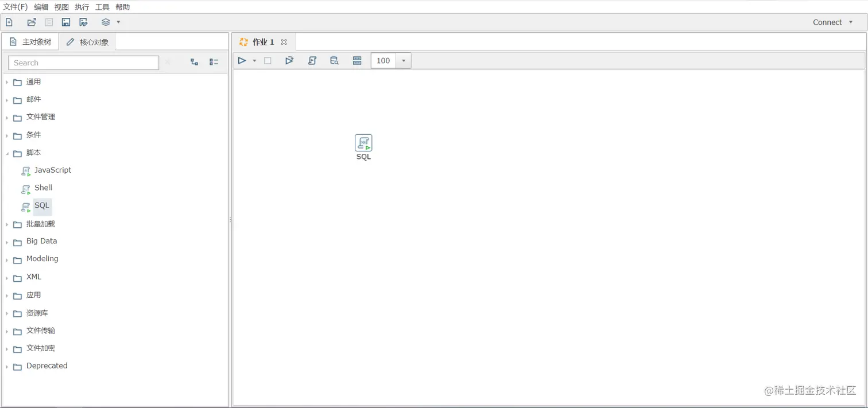Click the Search input field
Screen dimensions: 868x408
click(x=84, y=63)
